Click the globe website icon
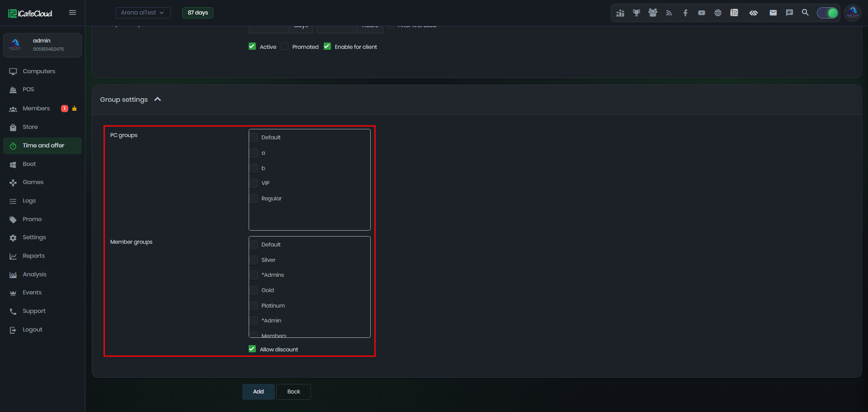 coord(718,13)
